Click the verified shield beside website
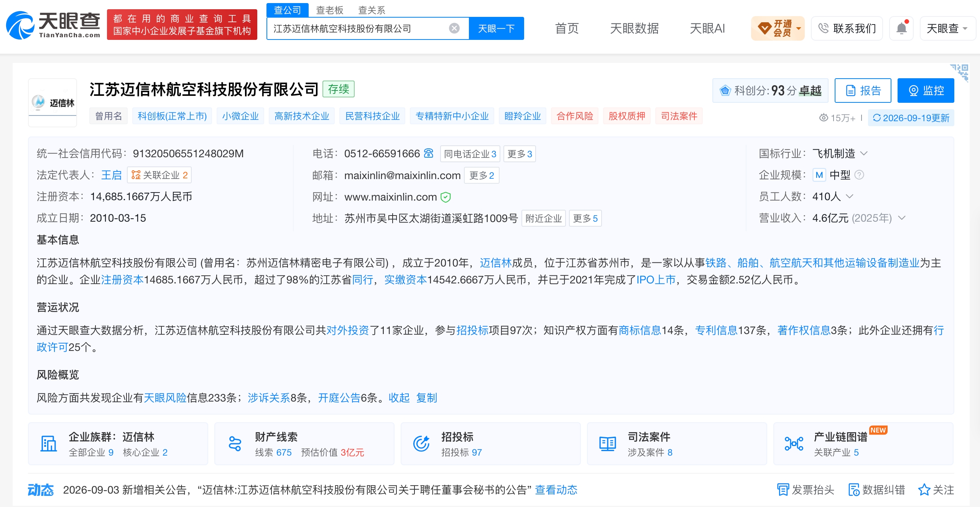Viewport: 980px width, 507px height. click(446, 197)
